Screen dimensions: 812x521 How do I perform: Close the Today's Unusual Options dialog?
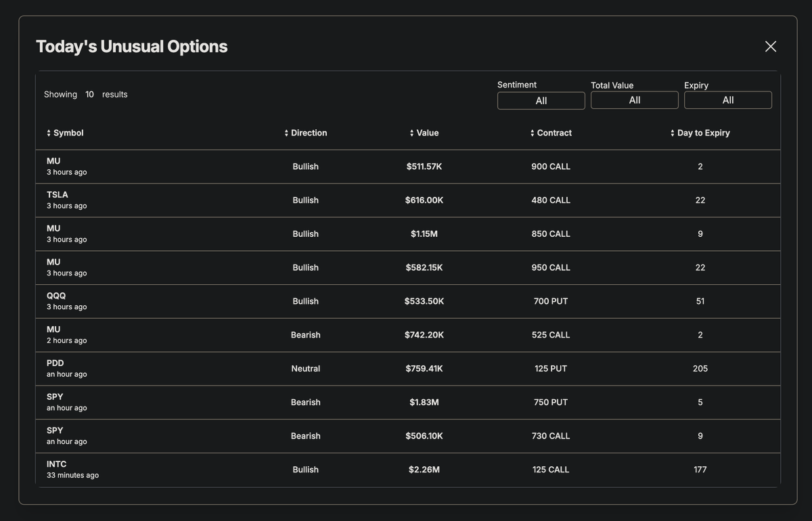[770, 46]
